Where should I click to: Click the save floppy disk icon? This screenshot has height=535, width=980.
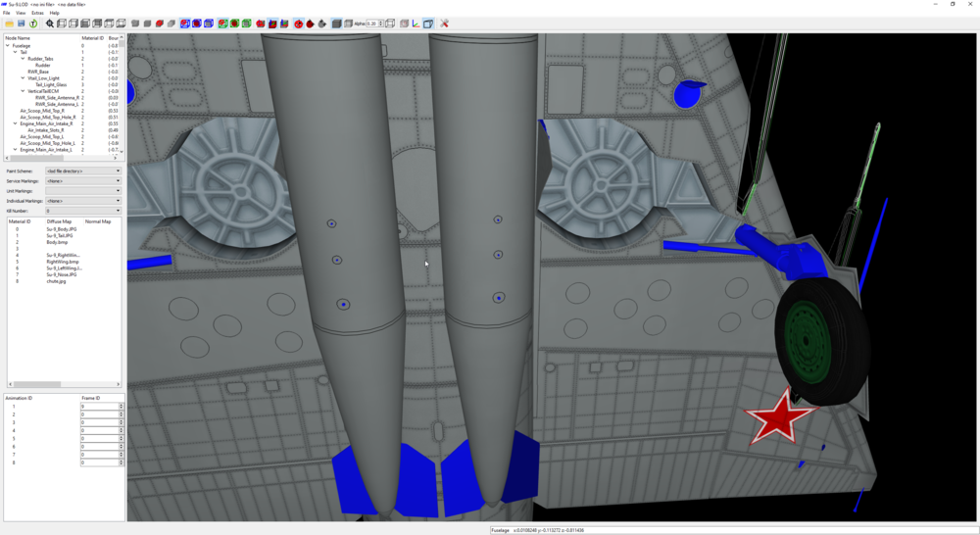click(x=22, y=24)
